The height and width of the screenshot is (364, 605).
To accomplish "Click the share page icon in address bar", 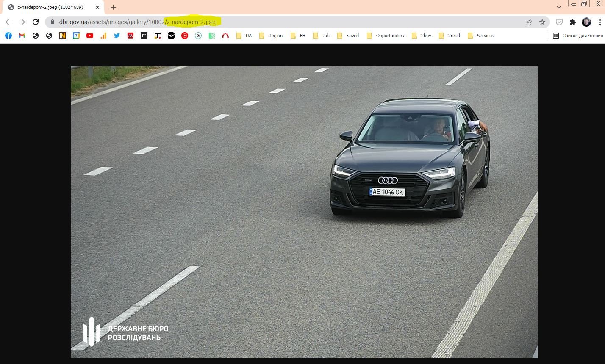I will [528, 22].
